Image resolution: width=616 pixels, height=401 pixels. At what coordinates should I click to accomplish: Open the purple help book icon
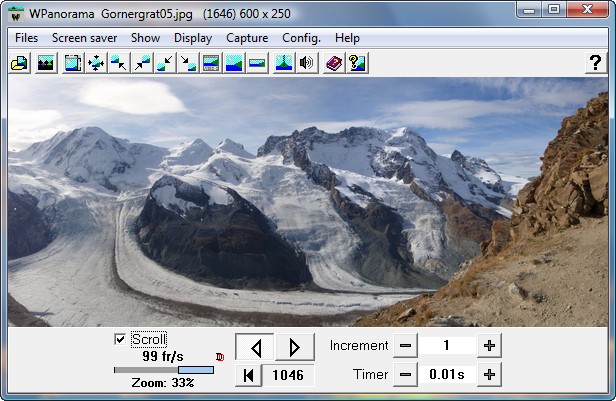click(334, 63)
